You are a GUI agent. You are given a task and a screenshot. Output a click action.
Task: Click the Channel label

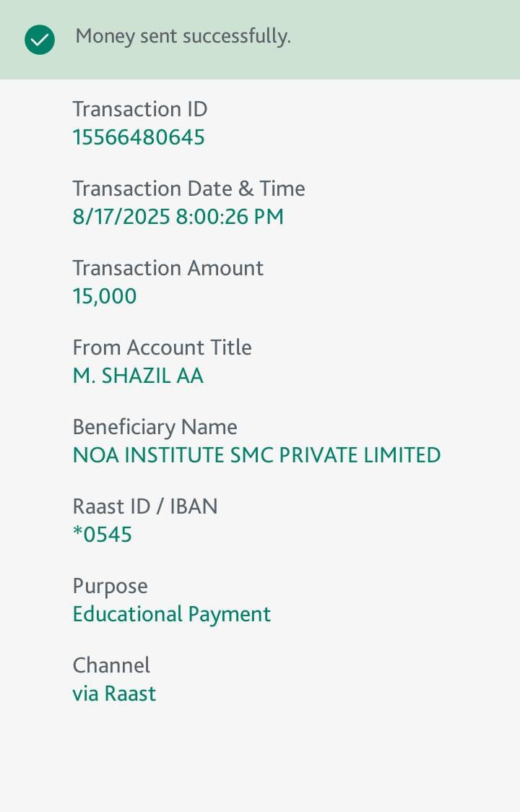pyautogui.click(x=111, y=665)
